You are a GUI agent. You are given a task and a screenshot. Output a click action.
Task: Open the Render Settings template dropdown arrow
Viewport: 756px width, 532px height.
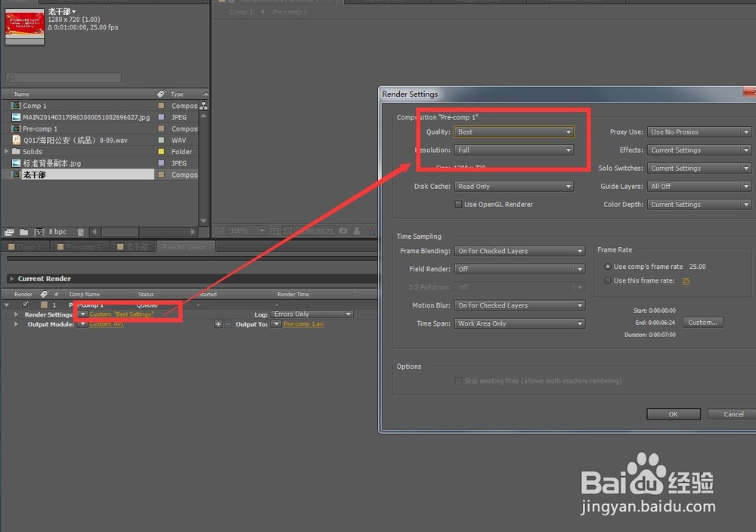82,314
